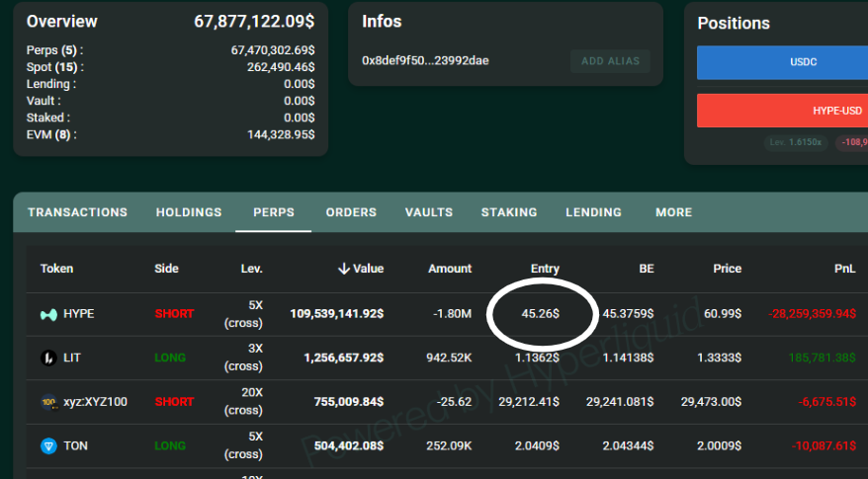Click the xyz:XYZ100 entry 29,212.41$

[529, 402]
